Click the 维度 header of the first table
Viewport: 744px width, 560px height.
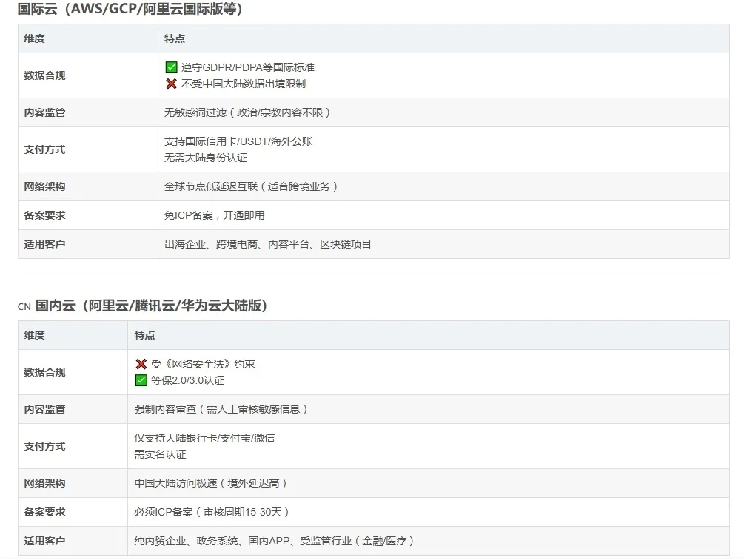(37, 38)
